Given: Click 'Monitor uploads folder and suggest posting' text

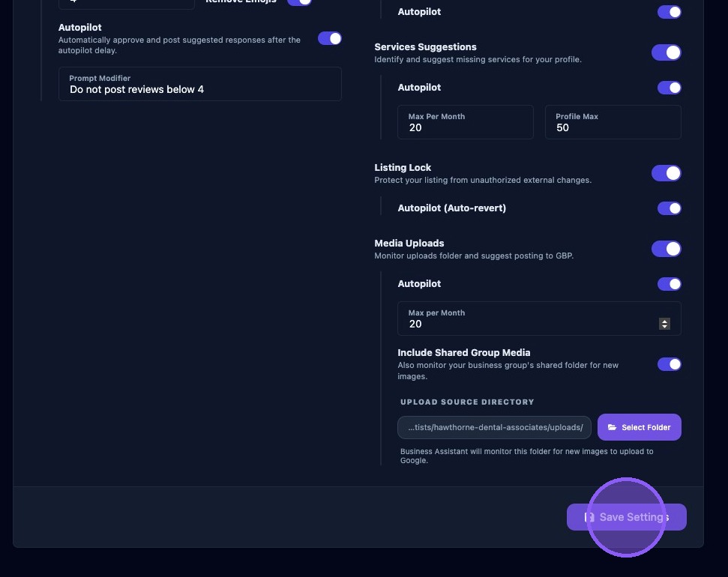Looking at the screenshot, I should (474, 256).
